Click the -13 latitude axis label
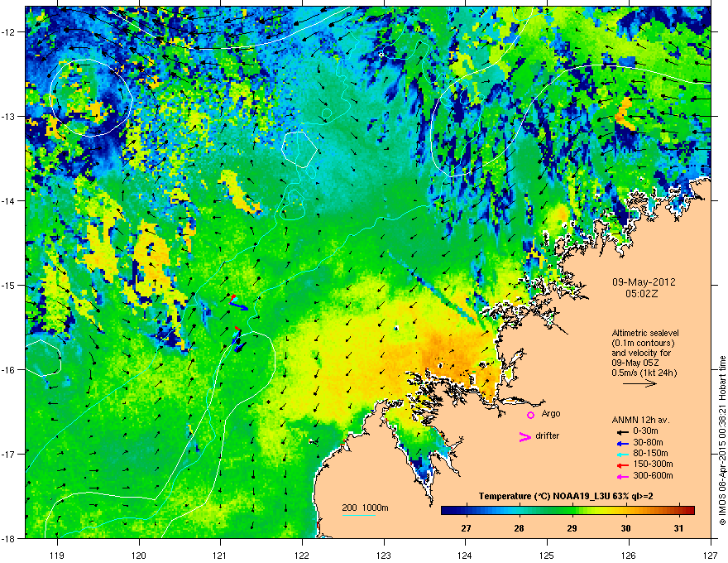This screenshot has height=563, width=728. coord(9,117)
